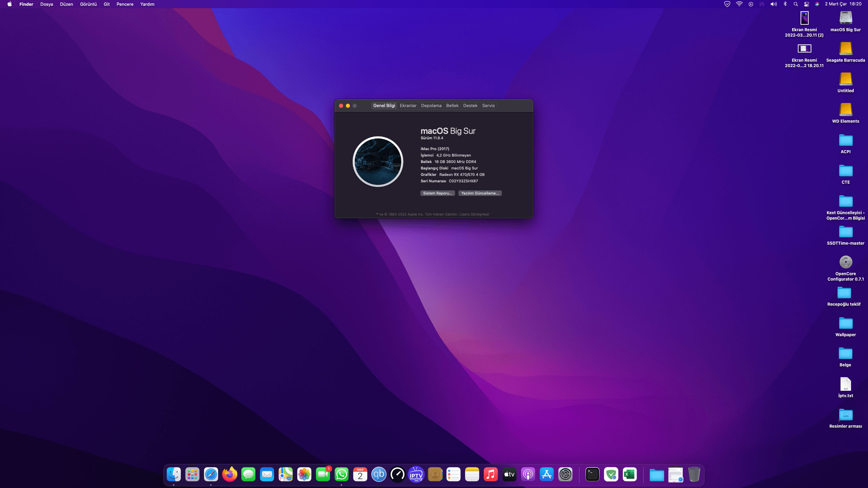Click the Yazılım Güncelleme button
This screenshot has width=868, height=488.
[480, 193]
